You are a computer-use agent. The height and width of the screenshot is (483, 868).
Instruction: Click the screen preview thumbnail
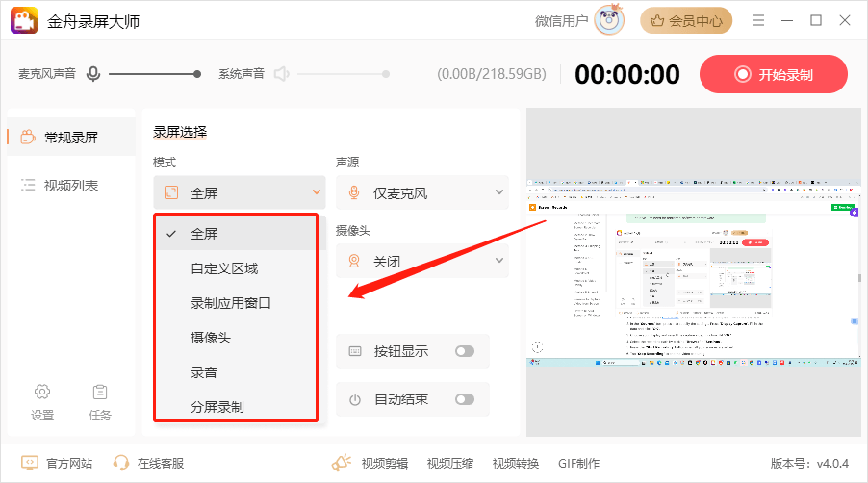(x=693, y=272)
